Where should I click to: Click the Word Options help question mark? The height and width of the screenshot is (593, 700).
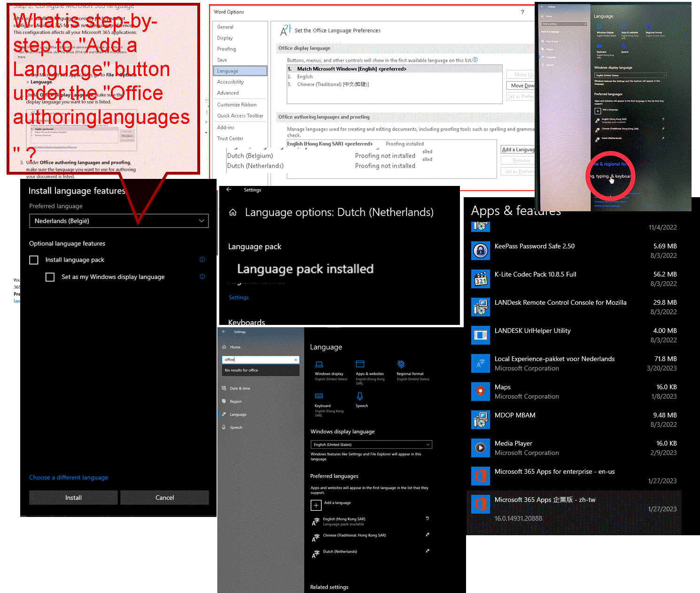click(x=522, y=12)
